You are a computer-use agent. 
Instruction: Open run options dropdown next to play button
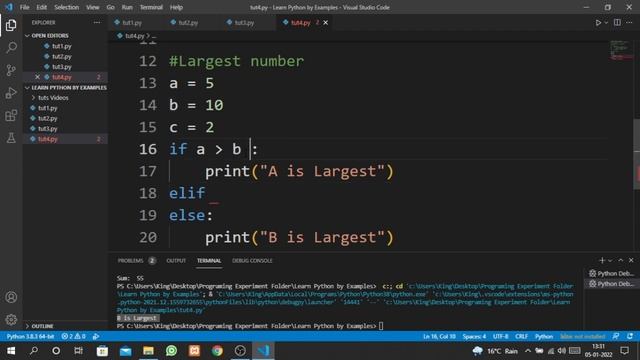click(x=606, y=23)
